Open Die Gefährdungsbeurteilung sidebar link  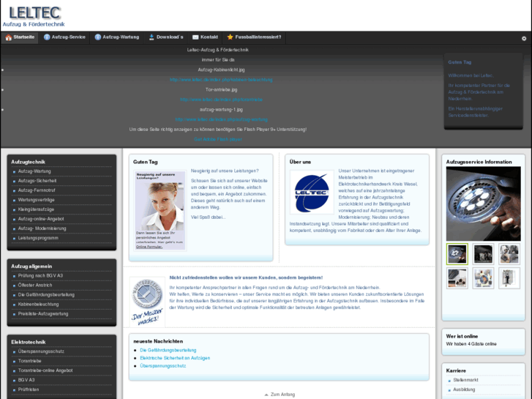tap(46, 295)
